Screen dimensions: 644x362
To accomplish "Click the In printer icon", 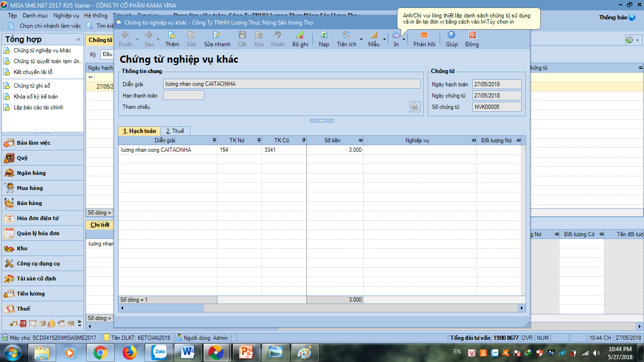I will pyautogui.click(x=396, y=35).
